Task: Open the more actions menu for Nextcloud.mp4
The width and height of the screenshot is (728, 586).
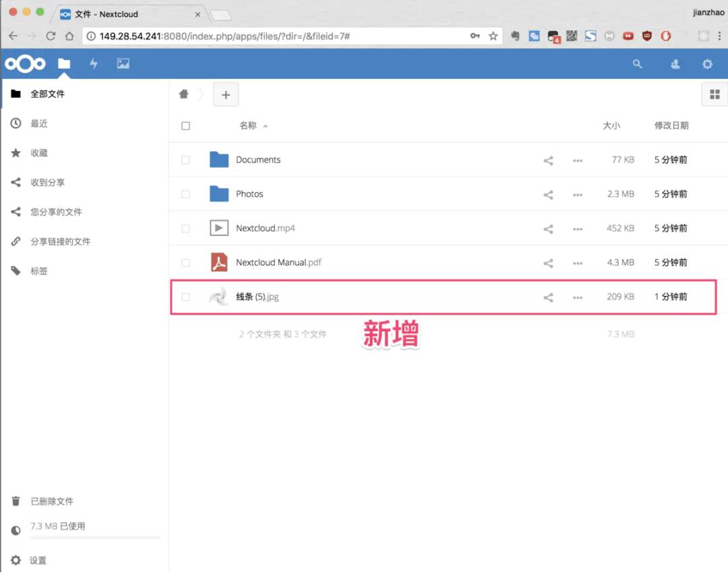Action: coord(578,228)
